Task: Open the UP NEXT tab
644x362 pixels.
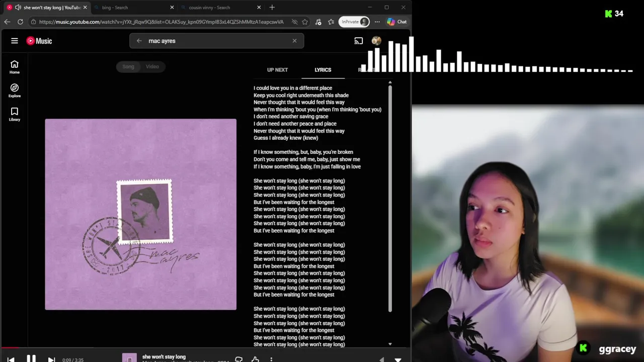Action: pyautogui.click(x=277, y=70)
